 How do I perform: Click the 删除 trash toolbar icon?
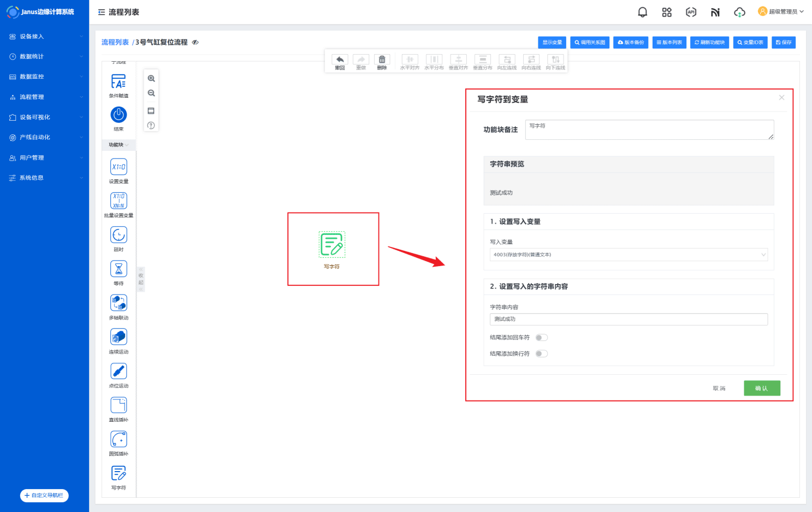point(382,60)
